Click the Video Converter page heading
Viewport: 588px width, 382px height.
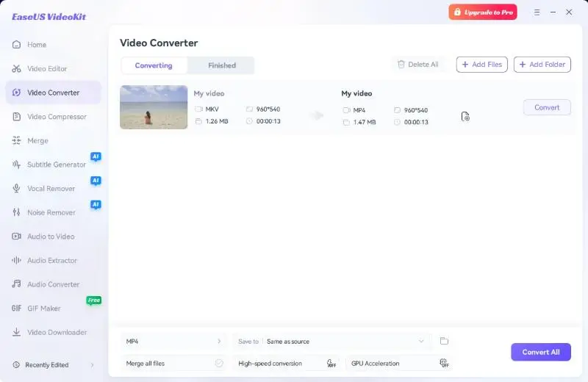[x=159, y=43]
